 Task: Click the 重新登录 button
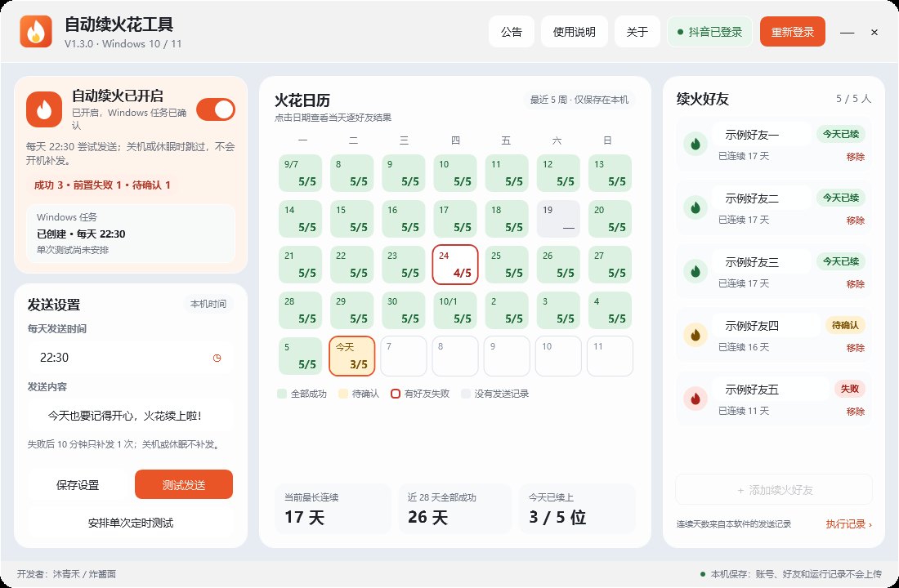tap(793, 32)
